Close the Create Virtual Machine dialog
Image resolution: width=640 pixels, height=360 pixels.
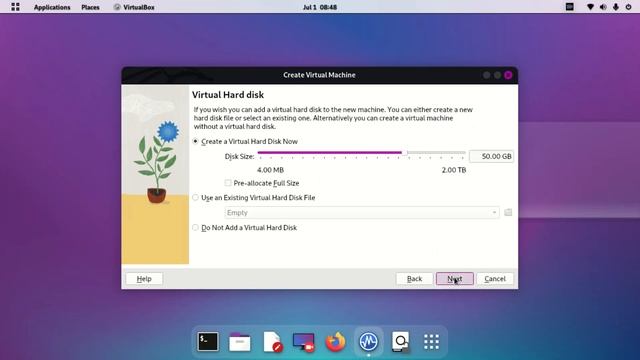508,75
